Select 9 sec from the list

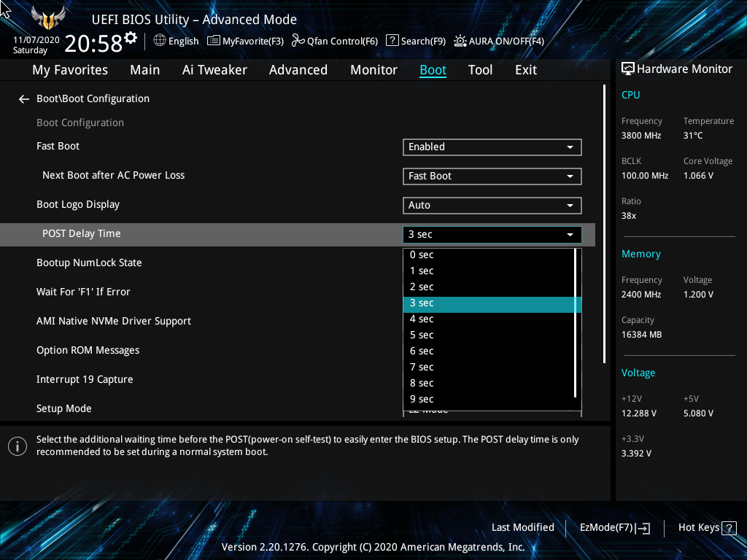489,400
